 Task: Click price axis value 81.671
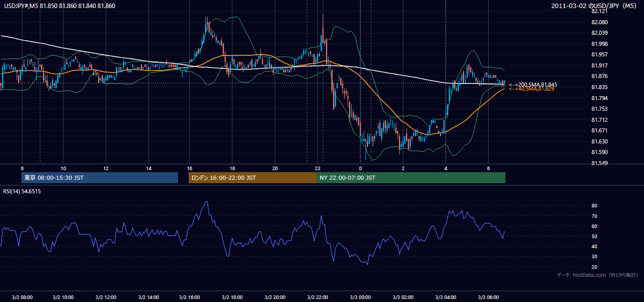point(600,130)
